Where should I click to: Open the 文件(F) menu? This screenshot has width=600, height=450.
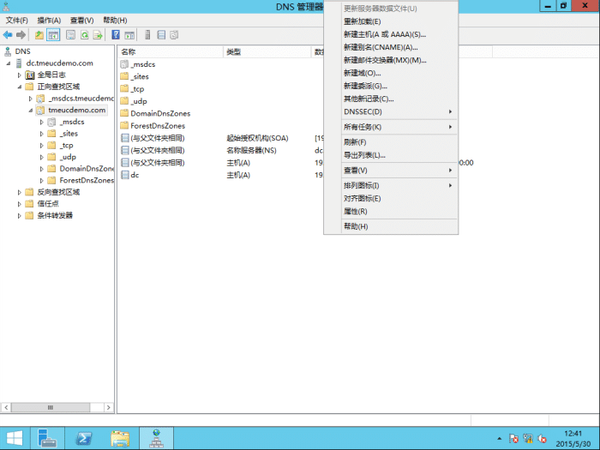click(17, 20)
